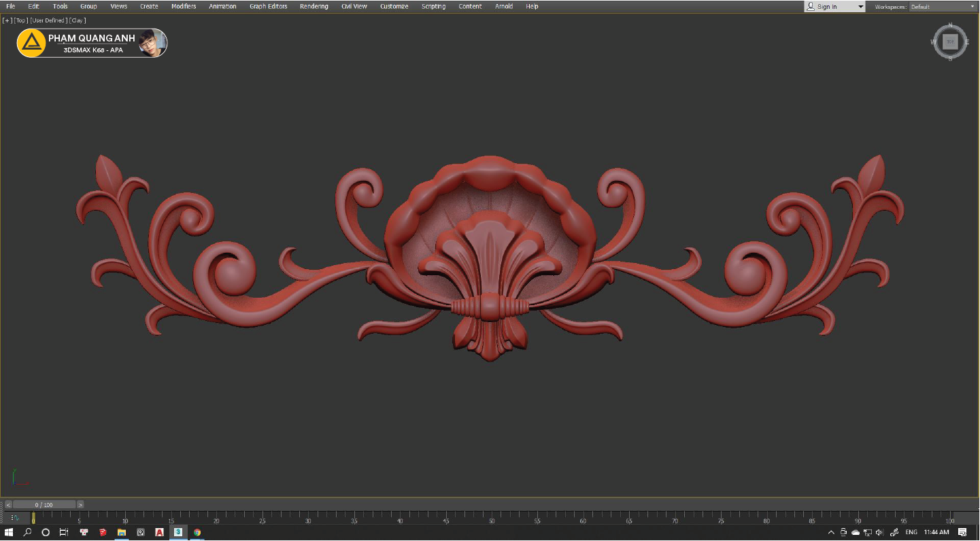This screenshot has width=980, height=541.
Task: Show hidden system tray icons
Action: coord(831,532)
